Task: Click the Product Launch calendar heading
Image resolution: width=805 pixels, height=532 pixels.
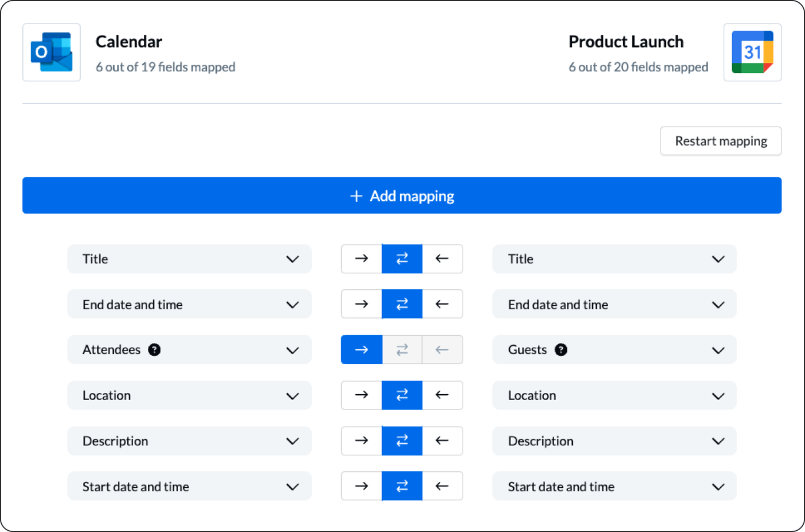Action: click(626, 42)
